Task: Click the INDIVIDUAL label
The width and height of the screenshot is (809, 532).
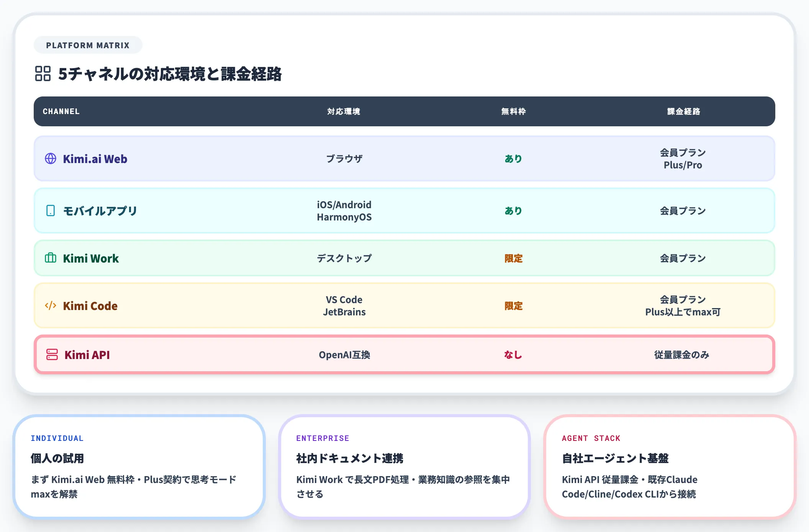Action: pos(57,438)
